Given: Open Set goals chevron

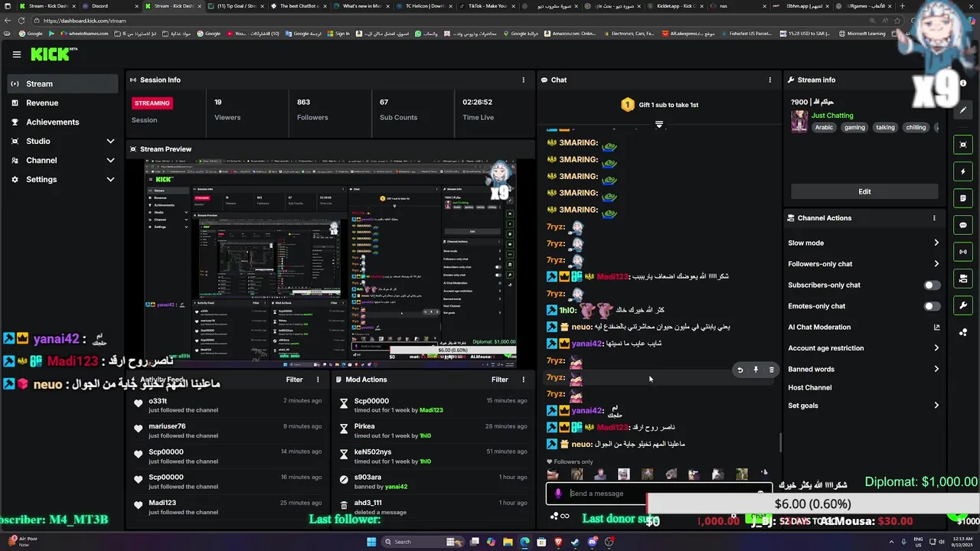Looking at the screenshot, I should tap(936, 406).
